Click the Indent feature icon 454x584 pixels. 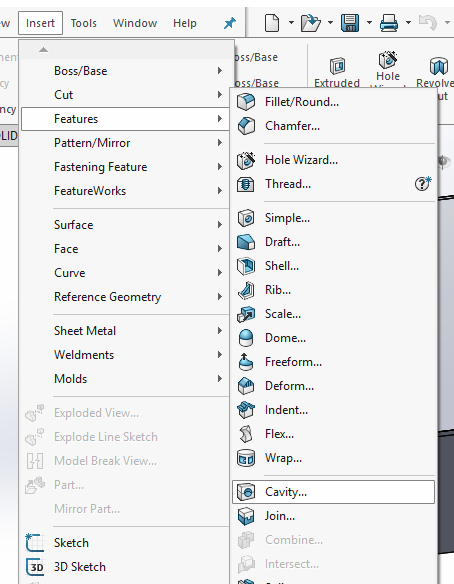[246, 410]
